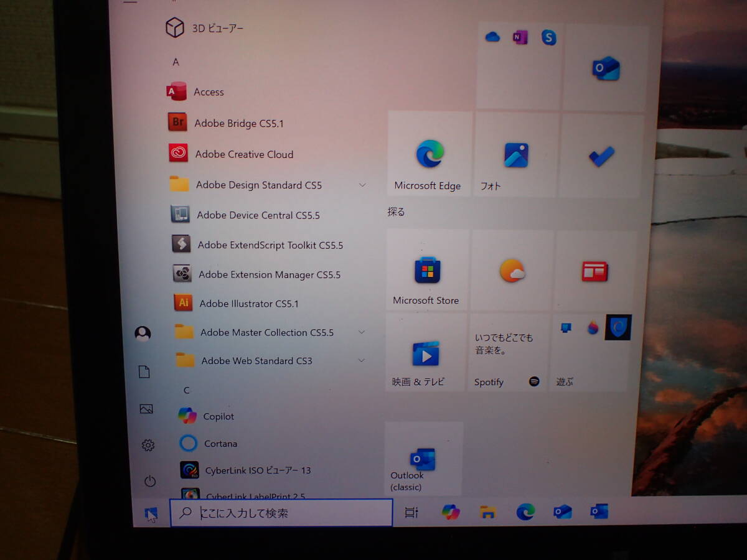Screen dimensions: 747x560
Task: Open Adobe Device Central CS5.5
Action: tap(245, 215)
